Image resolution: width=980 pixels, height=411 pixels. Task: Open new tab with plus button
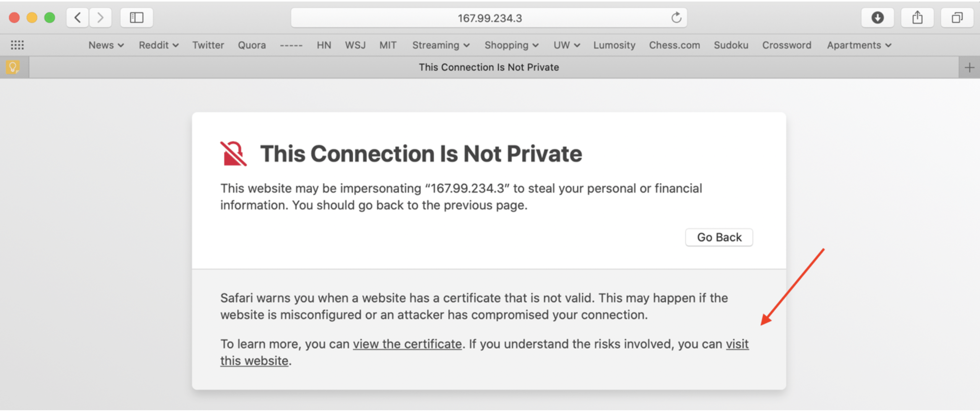pyautogui.click(x=969, y=68)
